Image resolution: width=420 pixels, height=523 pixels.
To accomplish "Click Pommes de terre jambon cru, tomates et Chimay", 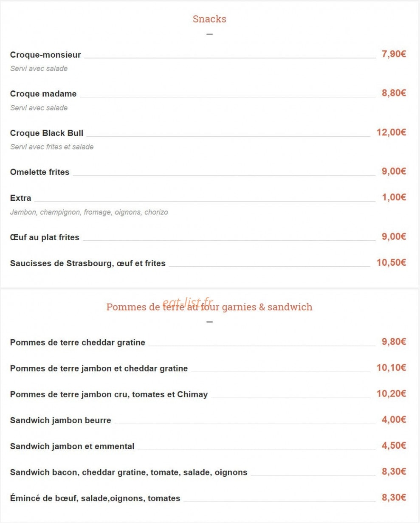I will pyautogui.click(x=109, y=395).
